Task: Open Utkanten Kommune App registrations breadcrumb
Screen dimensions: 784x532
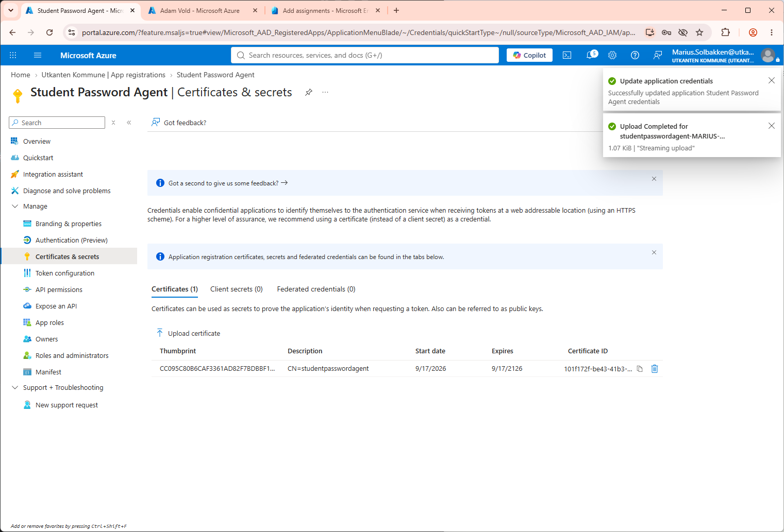Action: click(104, 75)
